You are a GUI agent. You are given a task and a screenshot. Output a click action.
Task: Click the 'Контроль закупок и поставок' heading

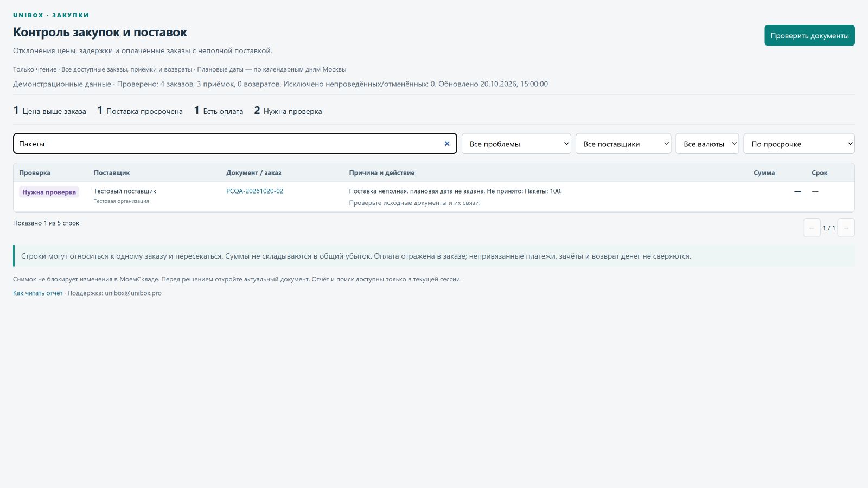(x=100, y=32)
